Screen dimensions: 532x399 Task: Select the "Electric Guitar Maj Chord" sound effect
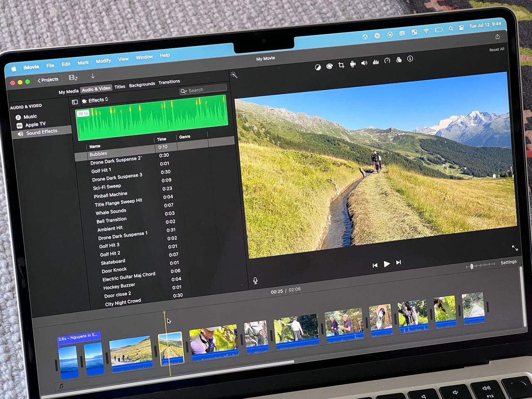point(129,277)
